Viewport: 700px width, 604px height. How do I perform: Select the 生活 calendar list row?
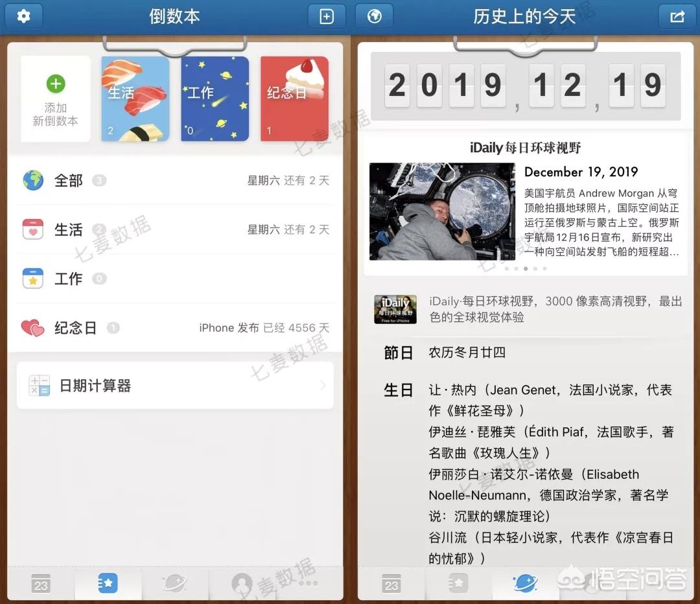pyautogui.click(x=175, y=229)
